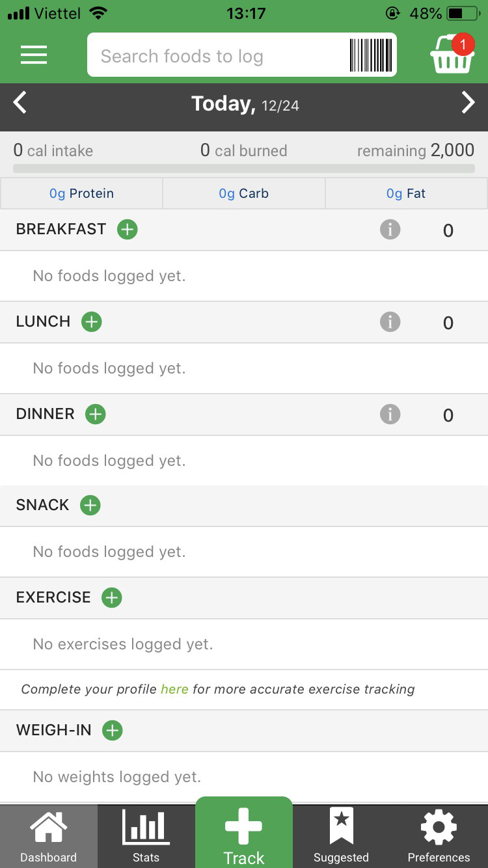
Task: Show Lunch info icon details
Action: tap(390, 321)
